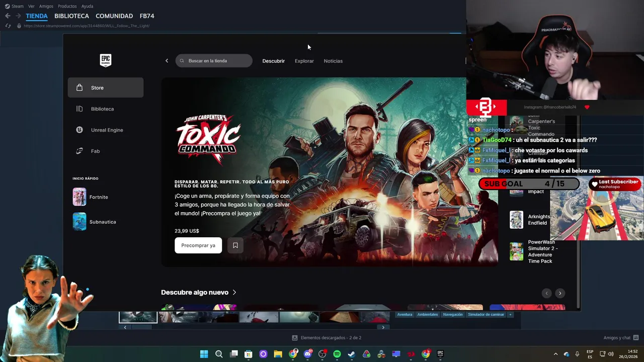Switch to Steam COMUNIDAD tab
Screen dimensions: 644x362
(114, 16)
